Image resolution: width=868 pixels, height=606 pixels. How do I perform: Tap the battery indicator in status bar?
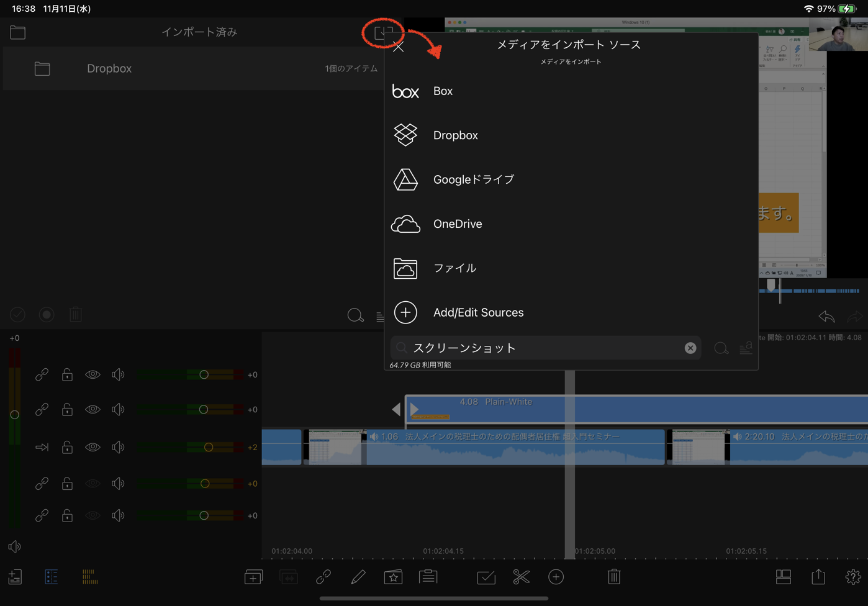coord(848,9)
